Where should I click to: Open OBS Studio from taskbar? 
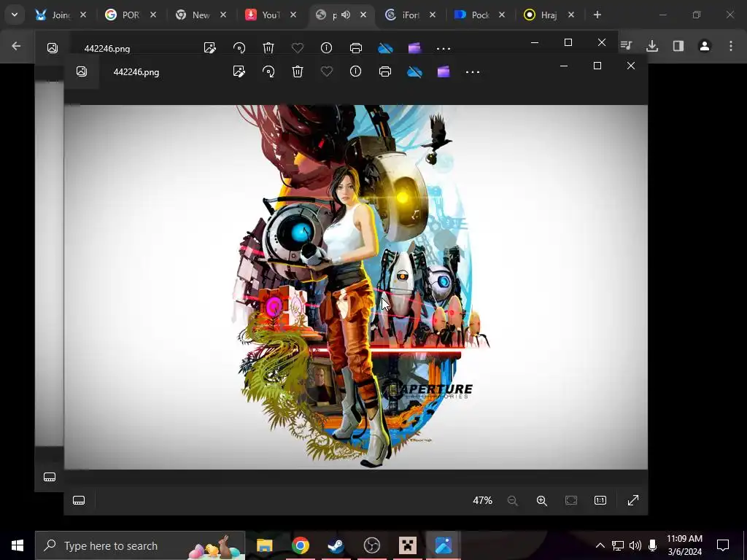(371, 545)
